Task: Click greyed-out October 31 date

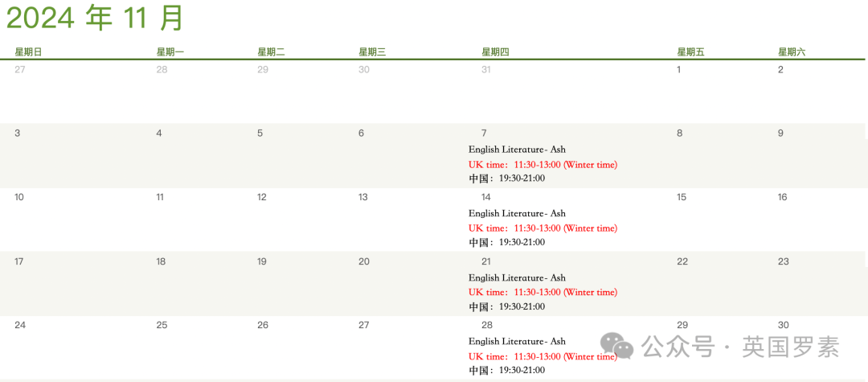Action: click(x=485, y=70)
